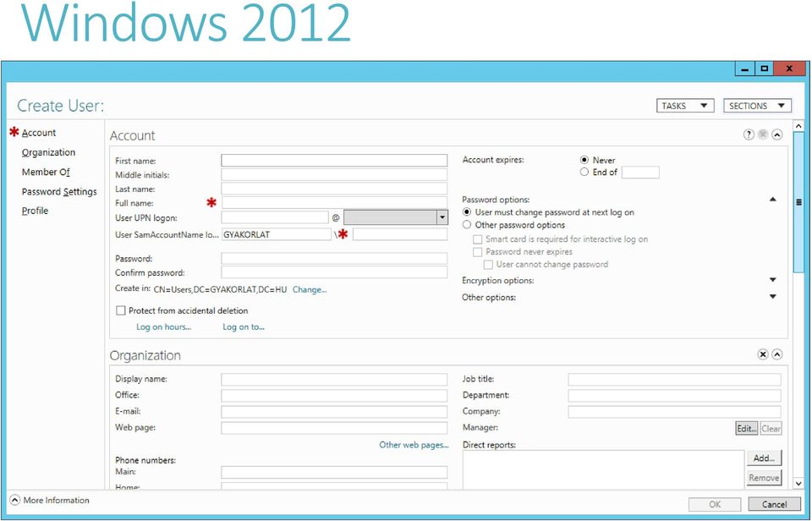Collapse the Password options section
This screenshot has width=812, height=521.
772,200
